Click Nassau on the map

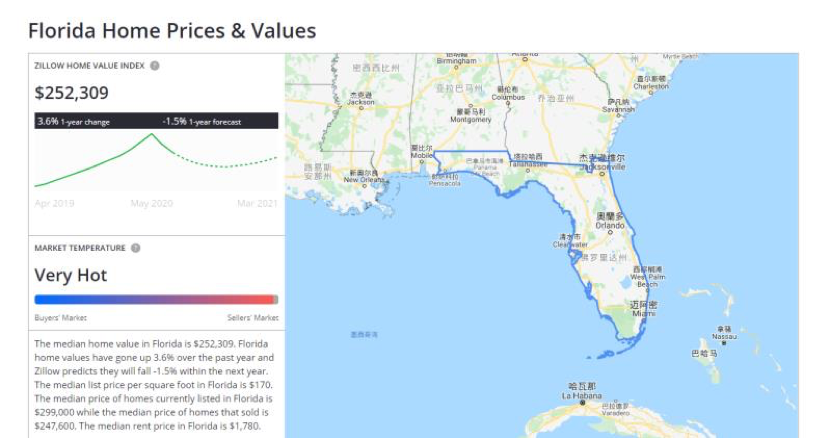point(723,332)
